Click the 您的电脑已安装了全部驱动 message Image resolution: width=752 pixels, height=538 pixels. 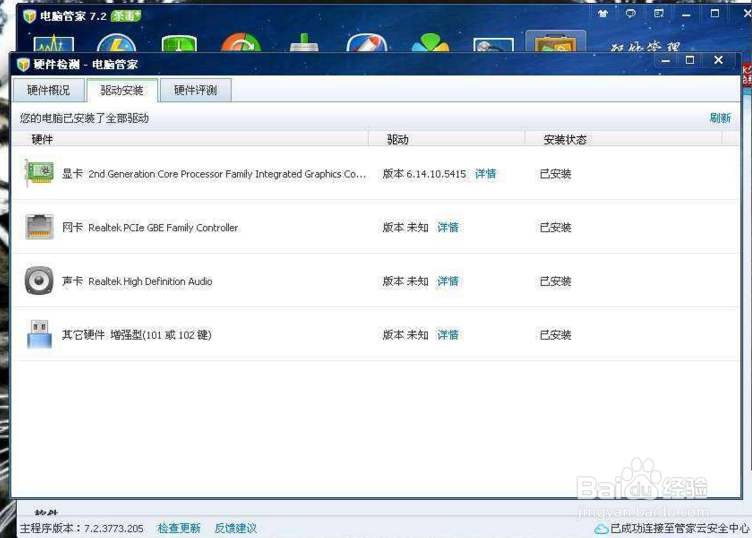pyautogui.click(x=84, y=118)
